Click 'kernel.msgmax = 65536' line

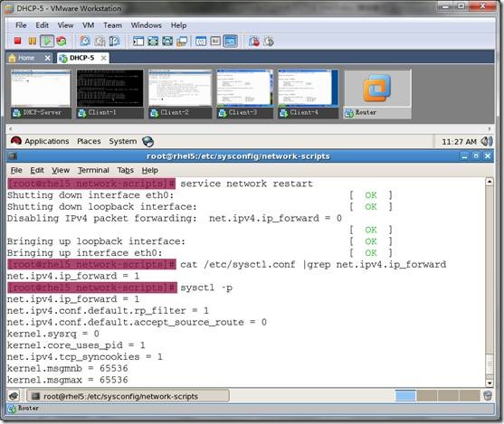pyautogui.click(x=68, y=380)
